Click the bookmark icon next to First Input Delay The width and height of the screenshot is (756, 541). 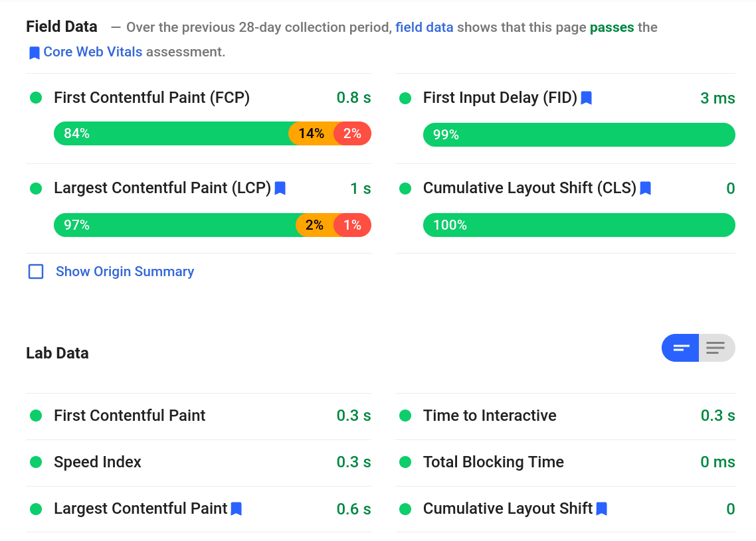pyautogui.click(x=585, y=98)
